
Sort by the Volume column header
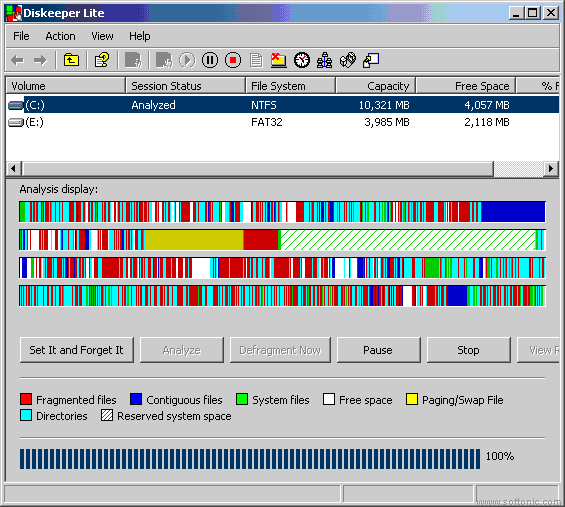(x=66, y=86)
